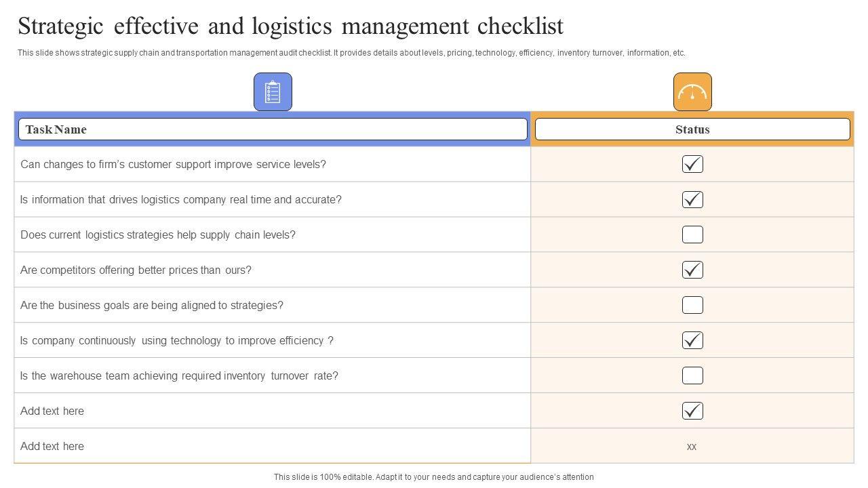Toggle the technology efficiency checkbox
Screen dimensions: 868x488
692,340
